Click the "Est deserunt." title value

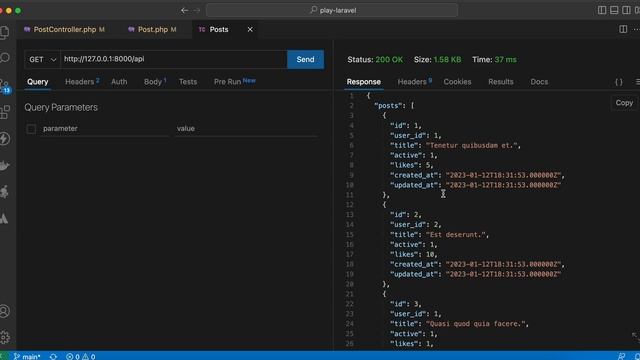pyautogui.click(x=456, y=235)
